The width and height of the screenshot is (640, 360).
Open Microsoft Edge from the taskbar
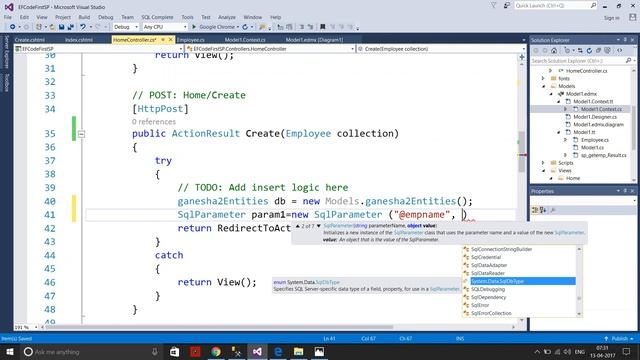278,351
